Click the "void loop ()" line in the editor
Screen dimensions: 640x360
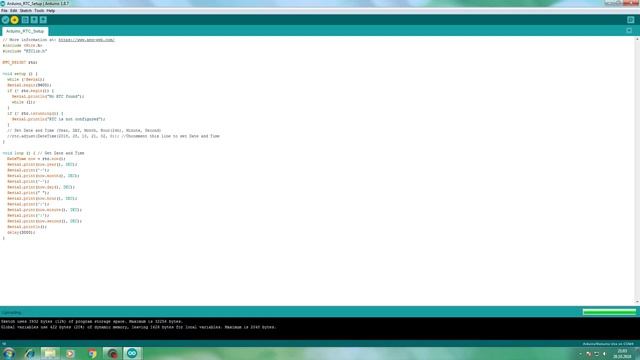(x=43, y=153)
